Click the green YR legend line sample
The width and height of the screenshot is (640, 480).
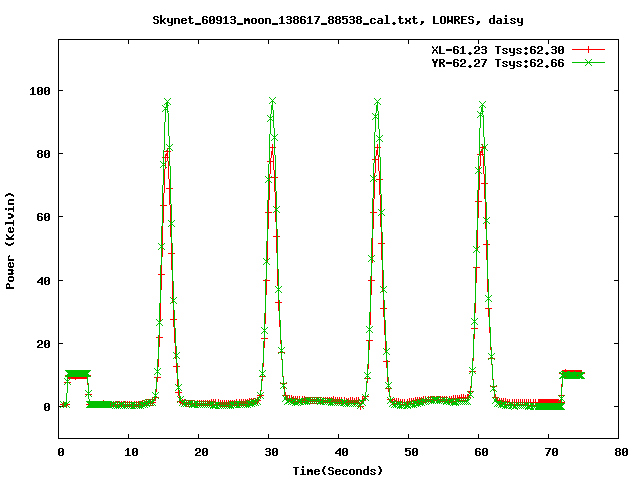pos(588,62)
